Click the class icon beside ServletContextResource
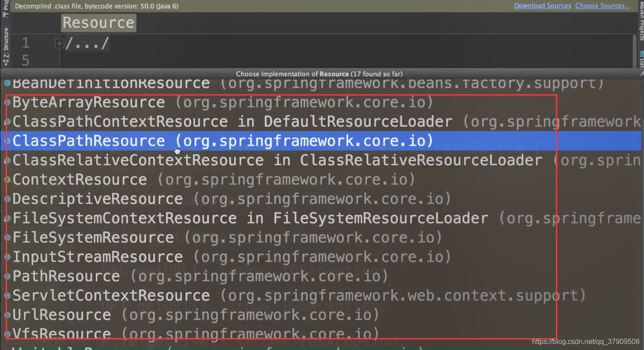The height and width of the screenshot is (350, 644). [x=7, y=296]
